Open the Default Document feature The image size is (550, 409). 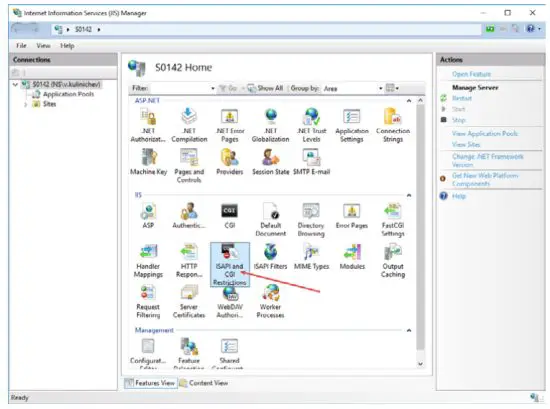[x=270, y=220]
